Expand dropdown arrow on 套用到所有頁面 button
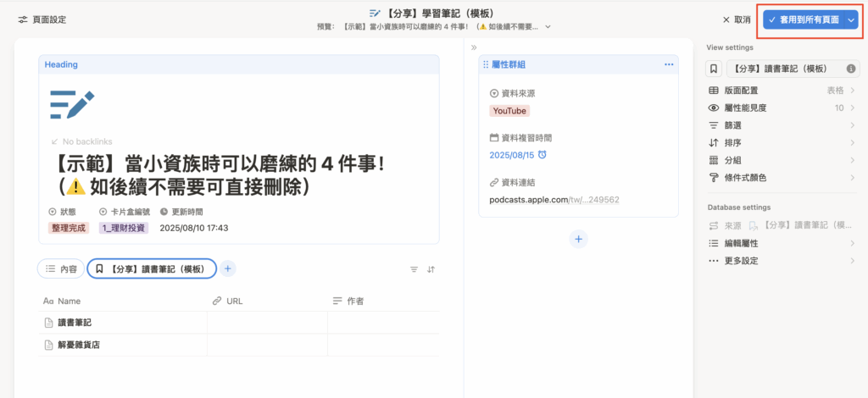 click(851, 19)
